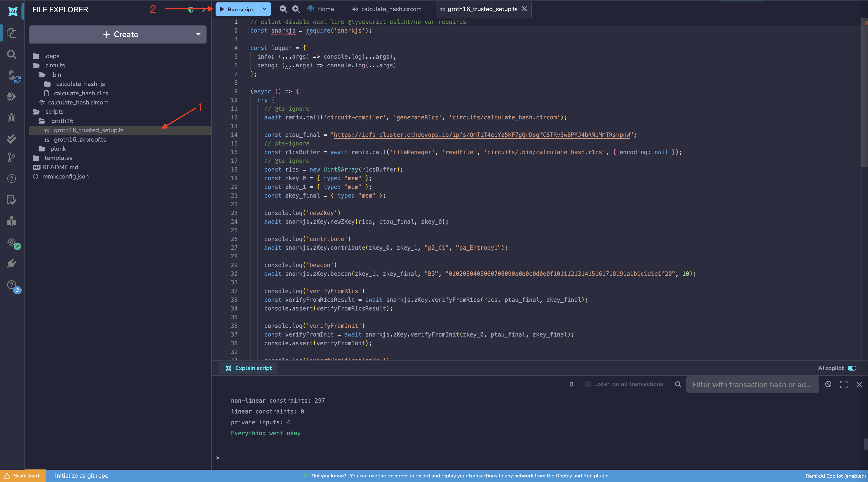
Task: Click the Remix AI logo icon
Action: coord(13,12)
